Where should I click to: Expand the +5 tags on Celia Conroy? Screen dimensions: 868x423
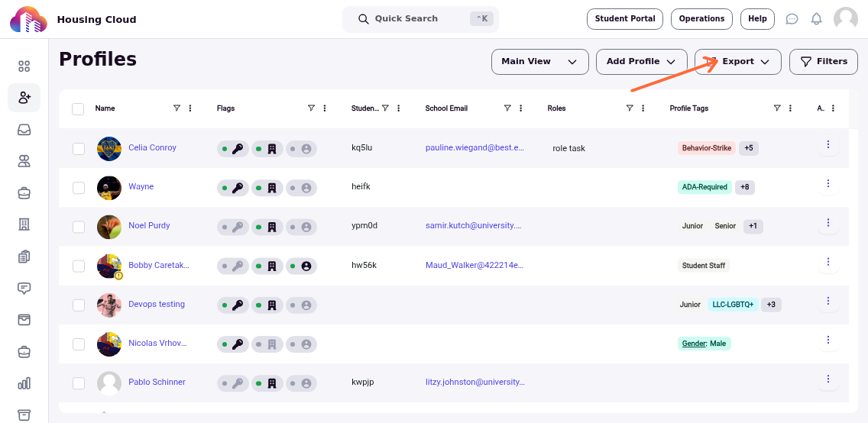[749, 148]
